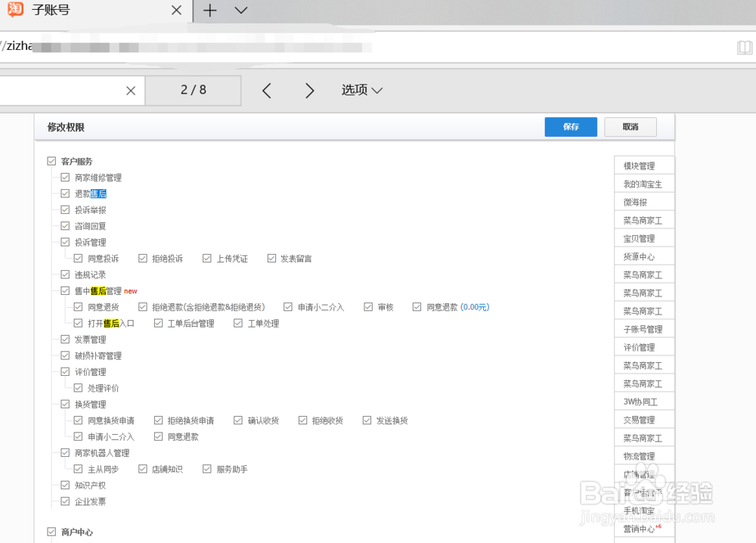The image size is (756, 543).
Task: Jump to 物流管理 in side menu
Action: coord(644,456)
